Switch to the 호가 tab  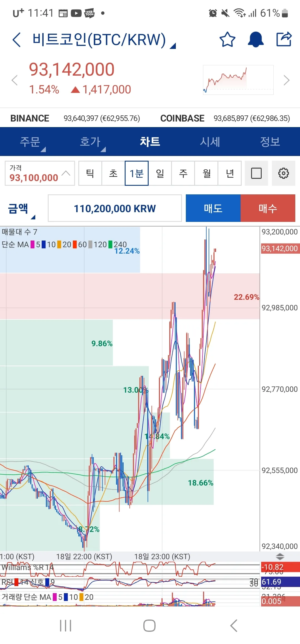[90, 142]
